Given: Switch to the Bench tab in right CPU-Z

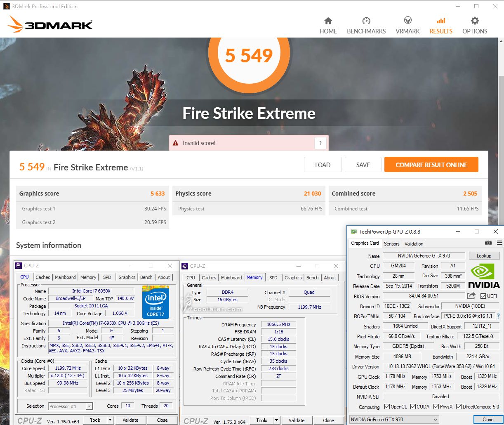Looking at the screenshot, I should pyautogui.click(x=312, y=278).
